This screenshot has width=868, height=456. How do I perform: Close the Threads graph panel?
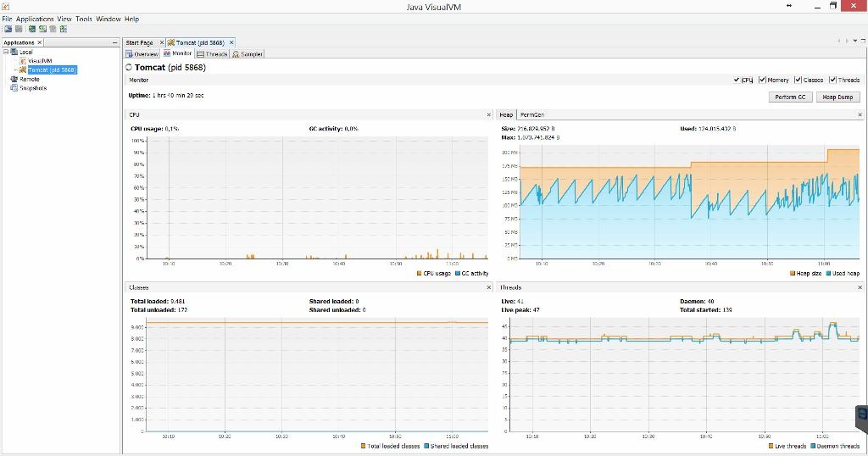coord(859,287)
